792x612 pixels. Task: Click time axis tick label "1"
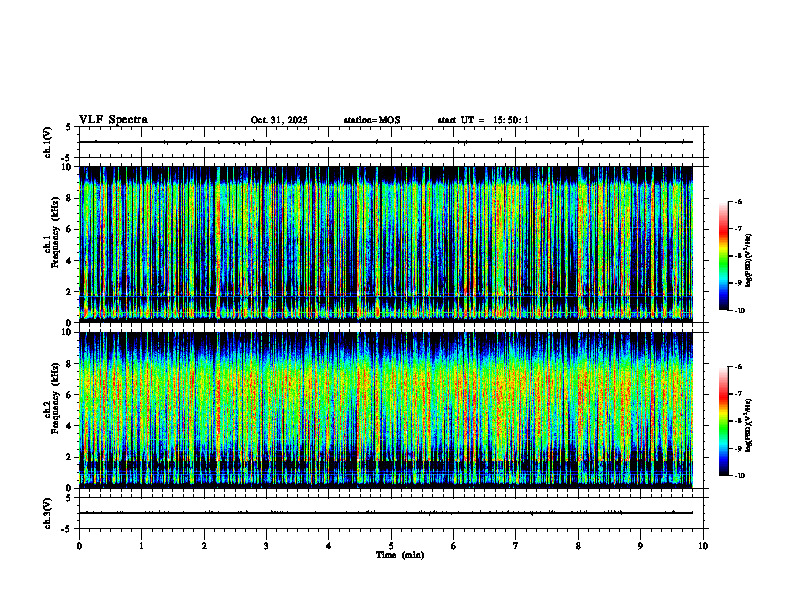coord(141,546)
